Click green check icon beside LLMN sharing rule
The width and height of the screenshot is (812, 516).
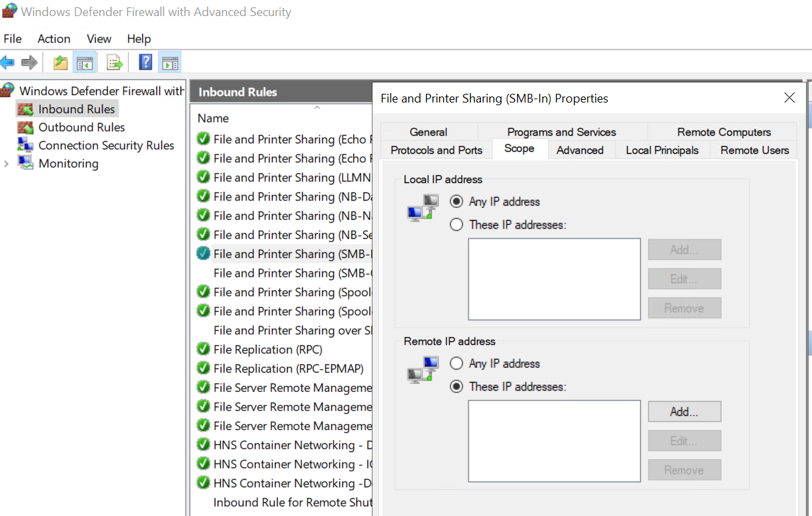203,177
